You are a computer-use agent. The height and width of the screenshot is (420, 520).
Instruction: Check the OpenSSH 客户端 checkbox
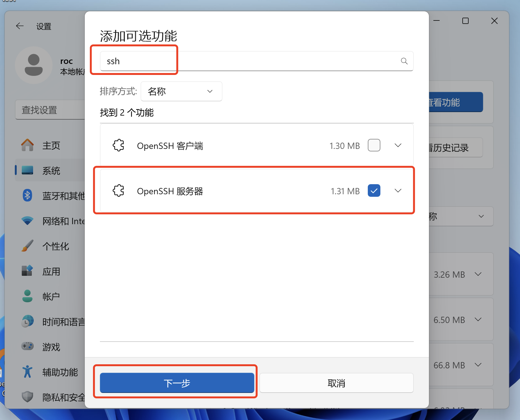point(374,145)
